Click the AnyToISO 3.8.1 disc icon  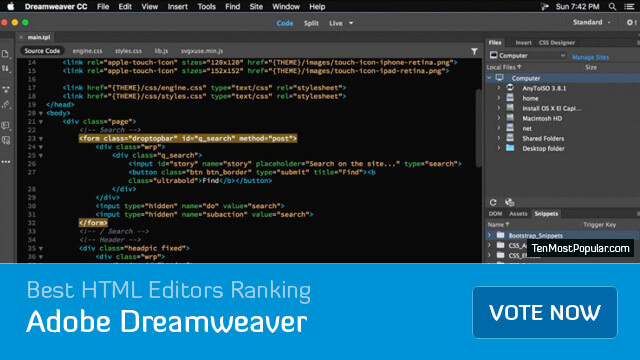(510, 87)
